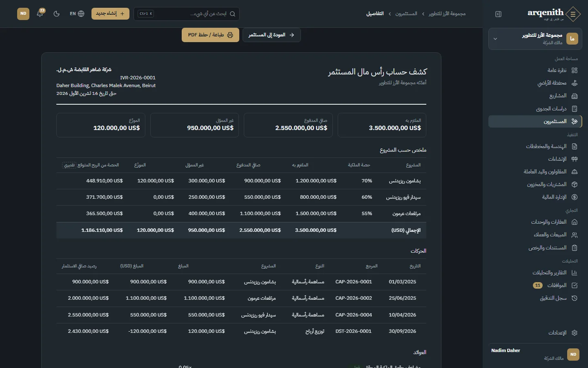588x368 pixels.
Task: Focus the search input field
Action: pos(187,13)
